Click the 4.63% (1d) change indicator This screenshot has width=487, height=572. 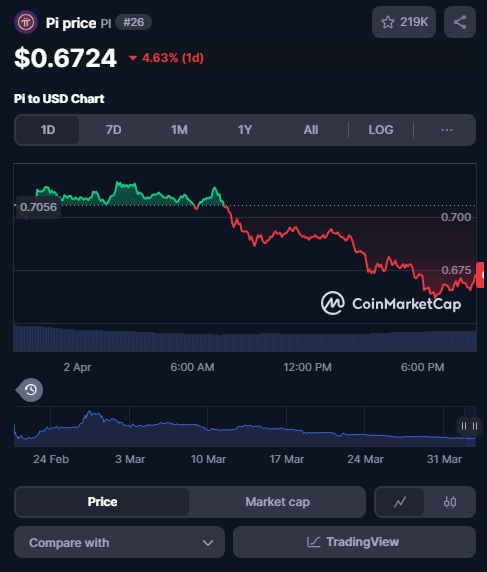click(x=166, y=58)
